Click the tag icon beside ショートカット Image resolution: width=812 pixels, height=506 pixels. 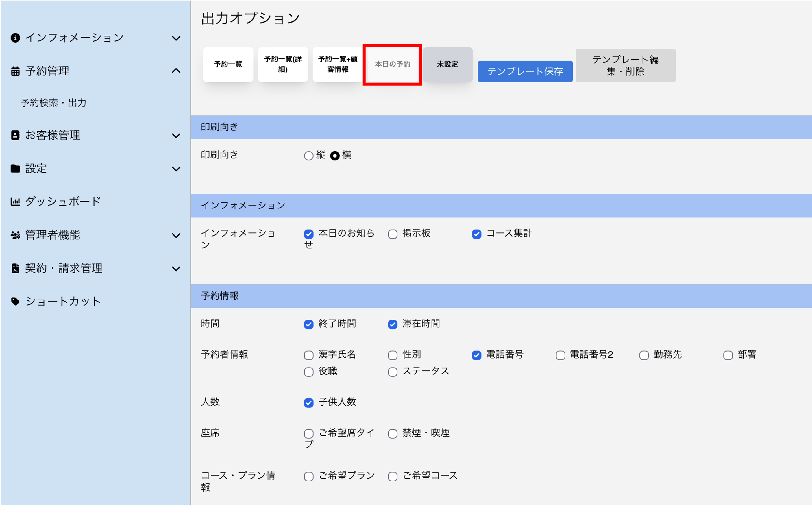pyautogui.click(x=15, y=301)
